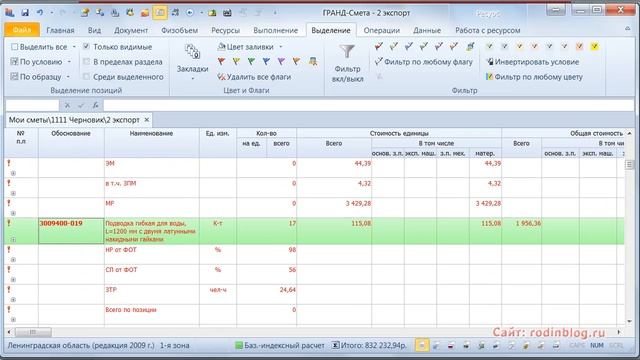Set the green flag on position
640x360 pixels.
(x=251, y=62)
